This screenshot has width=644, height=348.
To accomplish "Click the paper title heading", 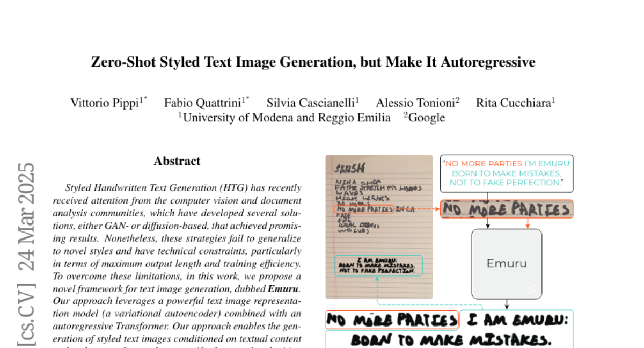I will coord(313,62).
